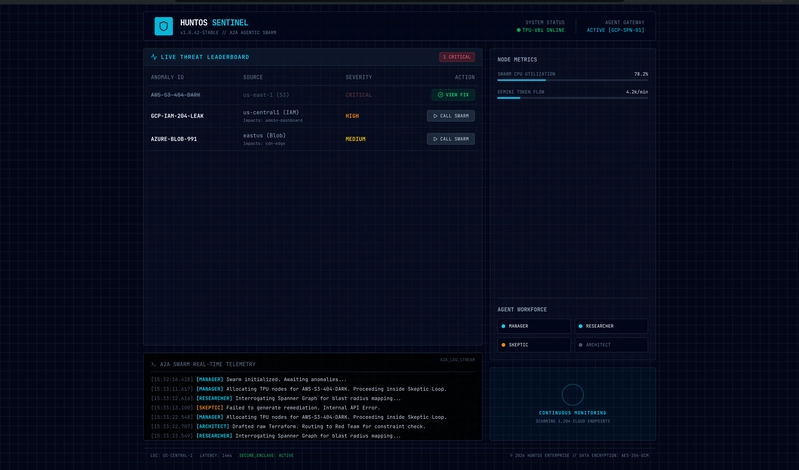Click the Huntos Sentinel shield logo

pos(164,26)
